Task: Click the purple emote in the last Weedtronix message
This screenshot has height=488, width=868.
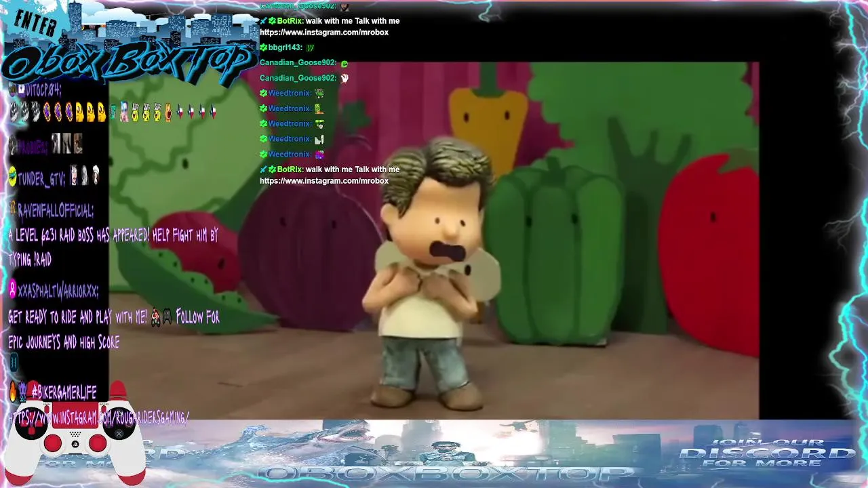Action: 319,155
